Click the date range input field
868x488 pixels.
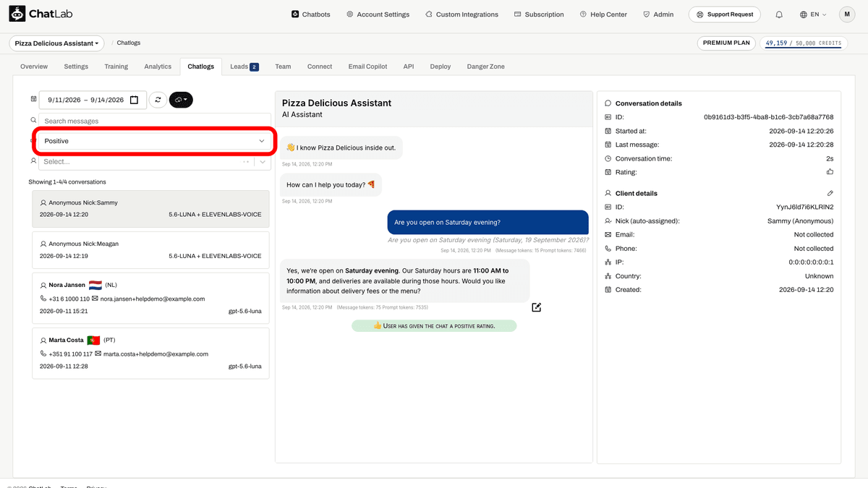[x=93, y=100]
